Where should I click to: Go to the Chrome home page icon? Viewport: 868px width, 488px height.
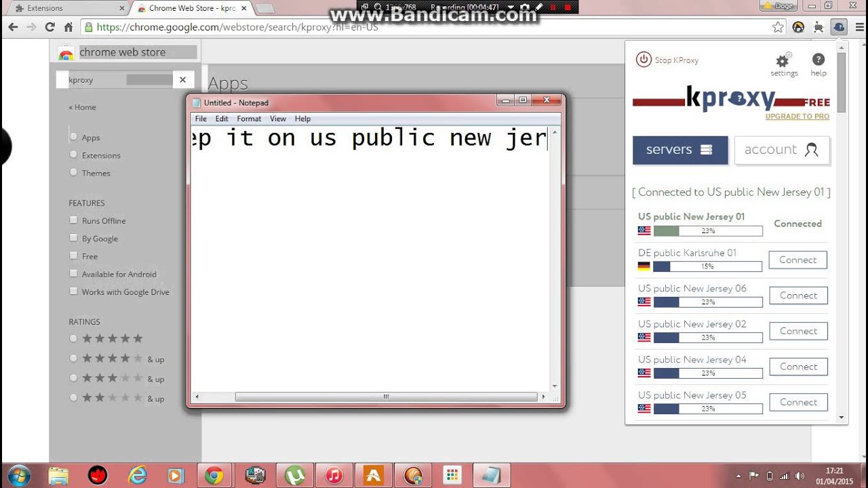pyautogui.click(x=68, y=27)
